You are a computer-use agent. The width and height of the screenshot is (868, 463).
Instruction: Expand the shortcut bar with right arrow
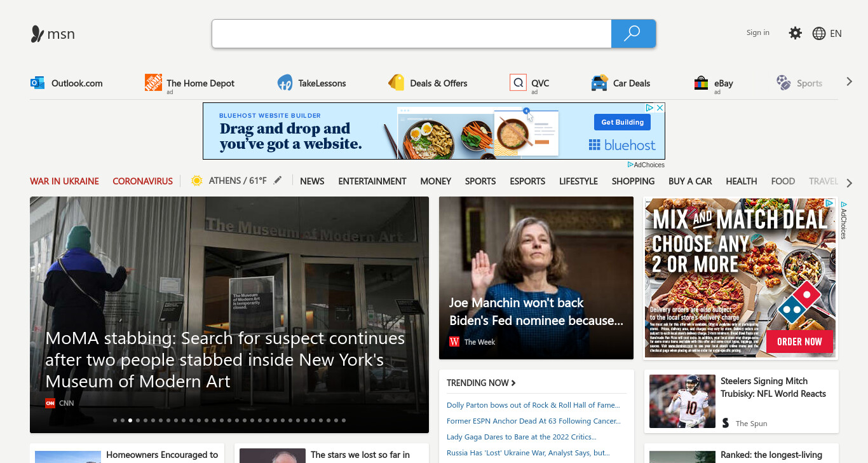point(849,81)
